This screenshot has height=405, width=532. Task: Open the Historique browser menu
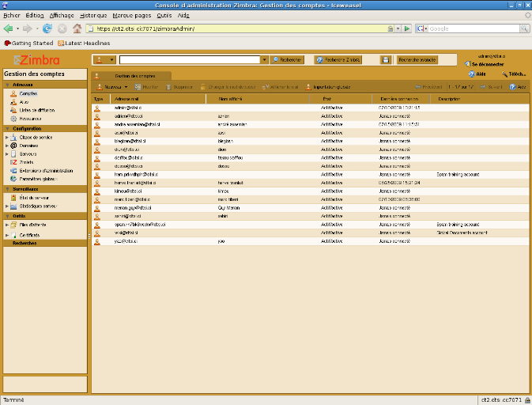point(93,15)
